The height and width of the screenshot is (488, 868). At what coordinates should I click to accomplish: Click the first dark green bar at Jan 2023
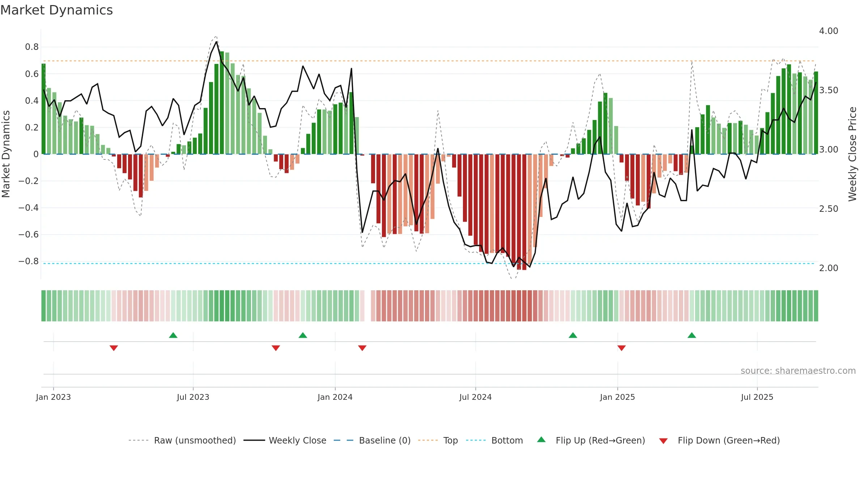click(43, 109)
